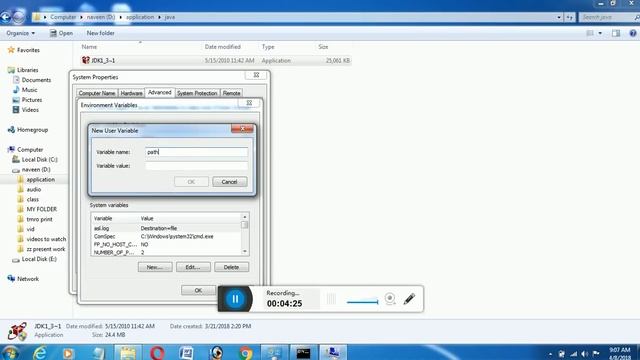Viewport: 640px width, 360px height.
Task: Click the Explorer back arrow button
Action: coord(6,17)
